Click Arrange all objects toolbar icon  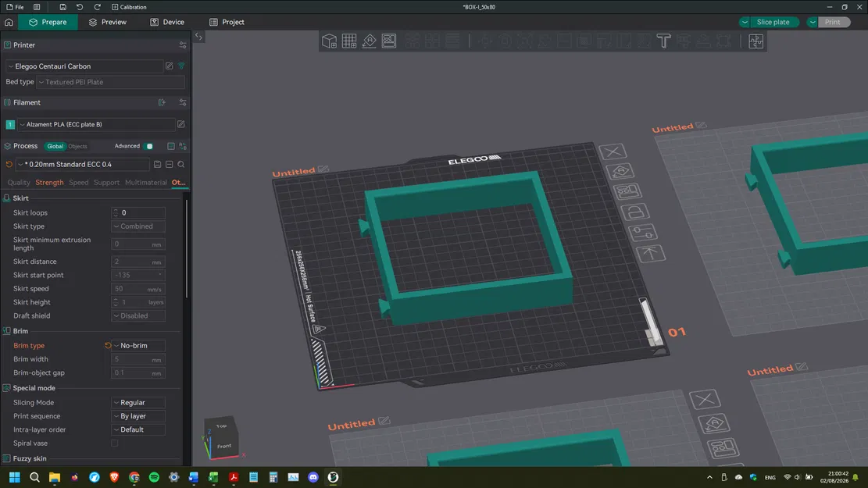click(389, 41)
